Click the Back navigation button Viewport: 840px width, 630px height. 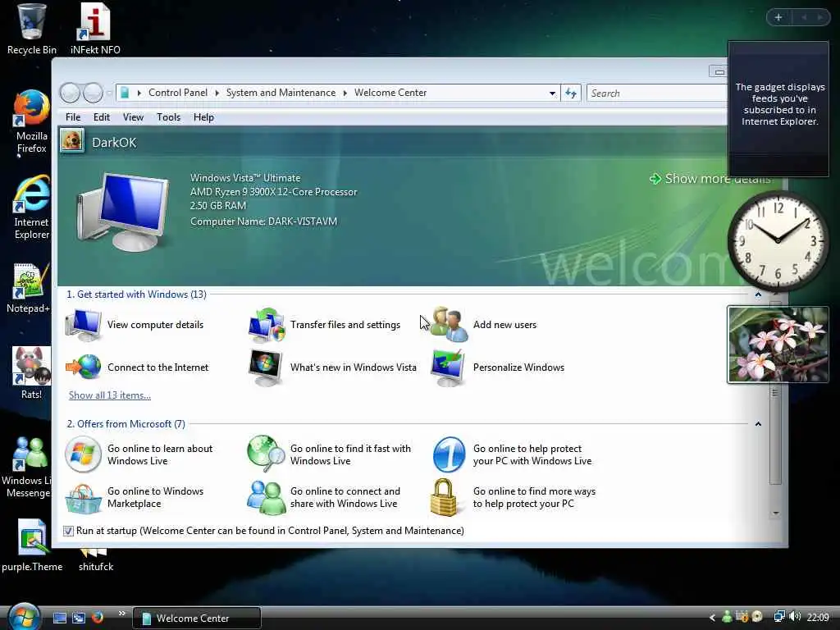(71, 93)
